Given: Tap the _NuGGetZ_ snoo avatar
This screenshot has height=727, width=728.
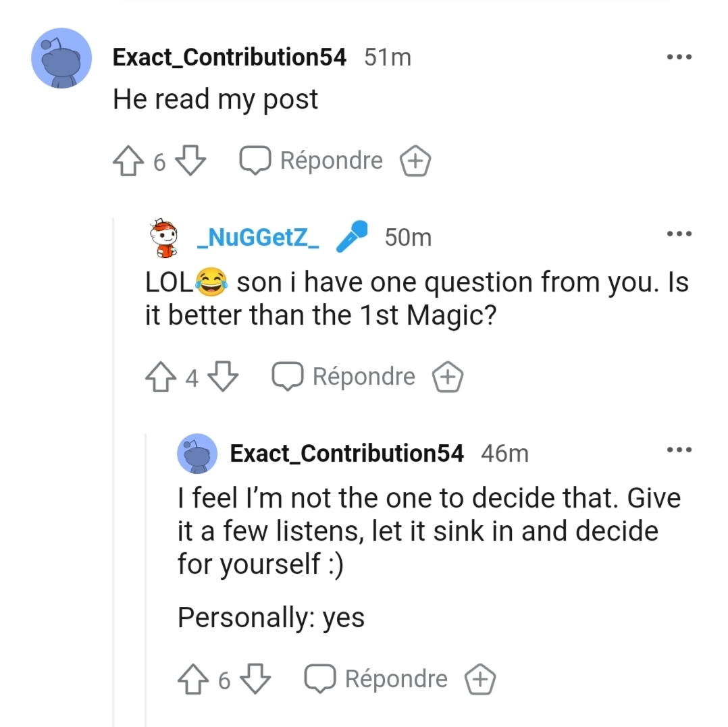Looking at the screenshot, I should coord(163,239).
